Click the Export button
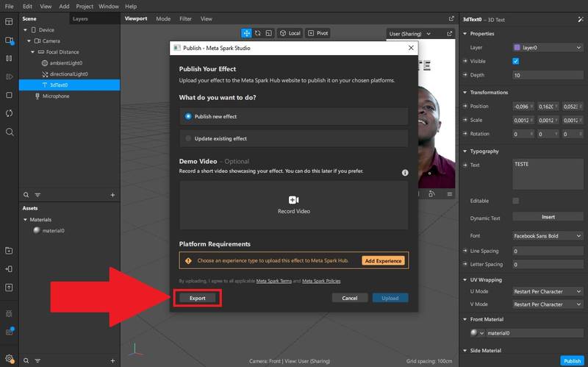The width and height of the screenshot is (588, 367). click(198, 298)
